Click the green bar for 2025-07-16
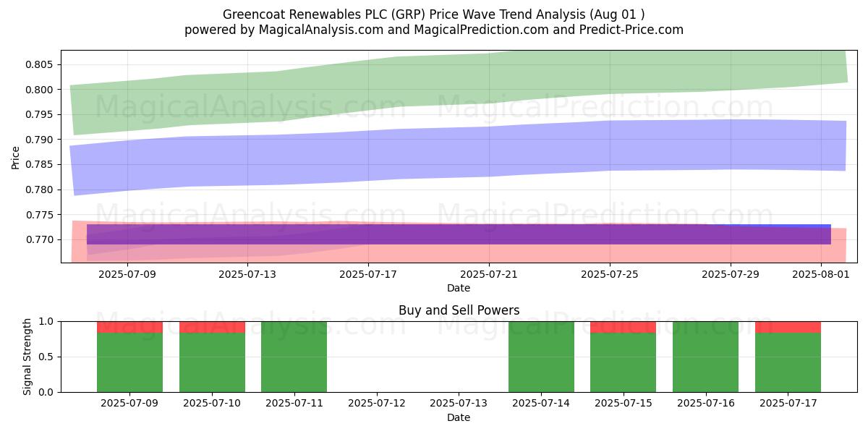Screen dimensions: 868x434 click(705, 357)
